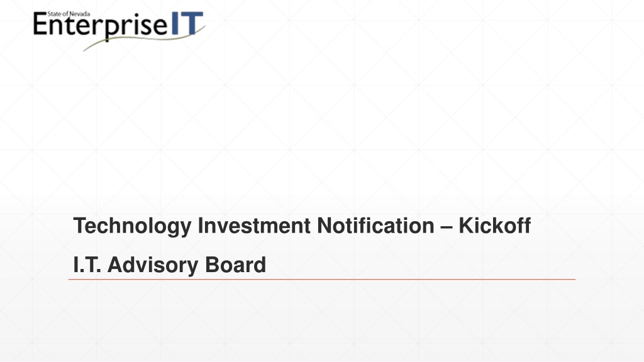Screen dimensions: 644x362
Task: Click the word Board in the subtitle
Action: [235, 265]
